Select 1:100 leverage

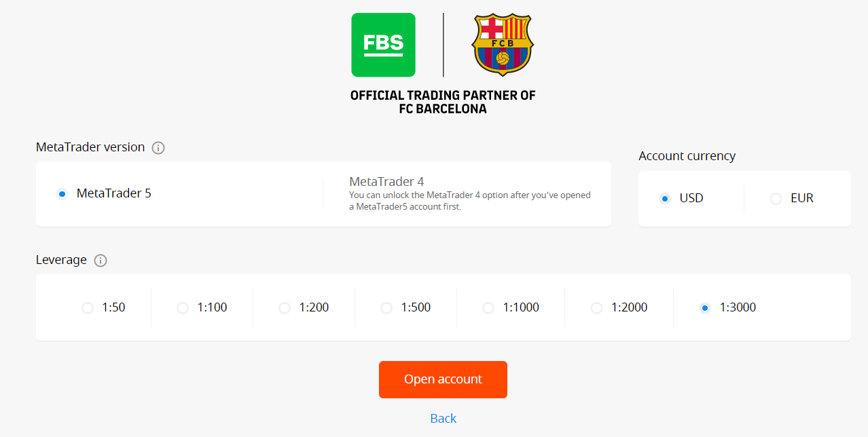(182, 307)
